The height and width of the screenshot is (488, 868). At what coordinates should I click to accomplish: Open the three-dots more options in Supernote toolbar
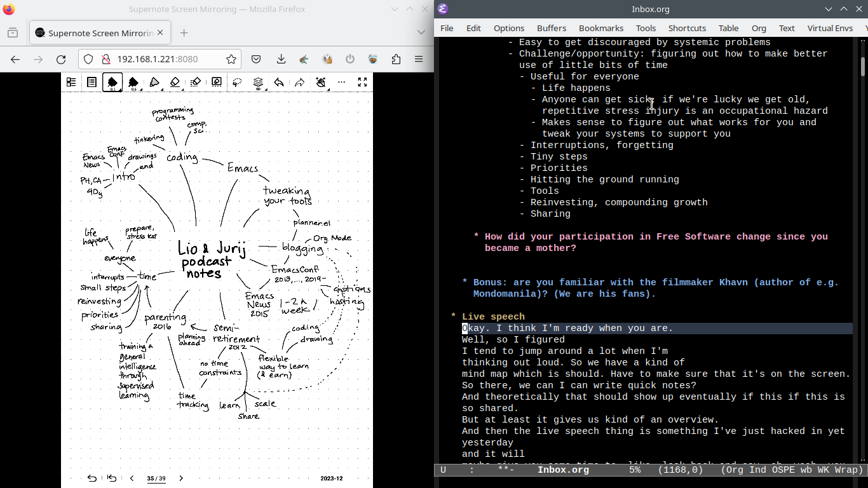pos(341,82)
